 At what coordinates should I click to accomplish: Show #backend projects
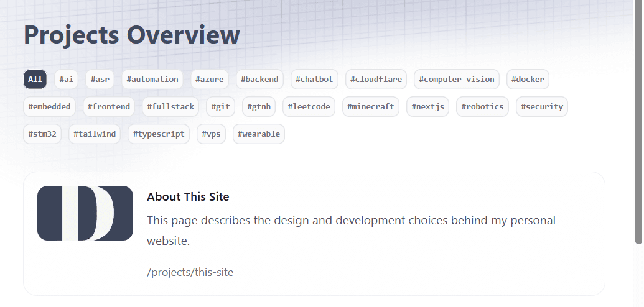pyautogui.click(x=260, y=79)
